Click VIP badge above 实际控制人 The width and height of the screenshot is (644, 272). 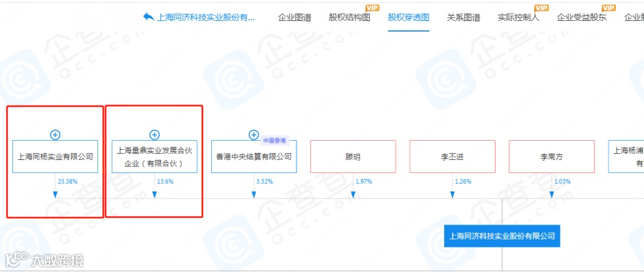coord(541,8)
